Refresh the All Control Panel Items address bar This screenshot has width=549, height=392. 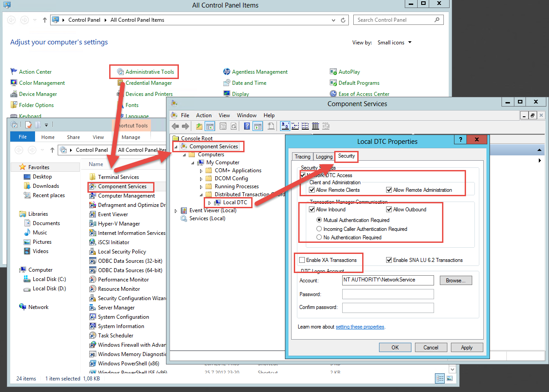coord(343,20)
